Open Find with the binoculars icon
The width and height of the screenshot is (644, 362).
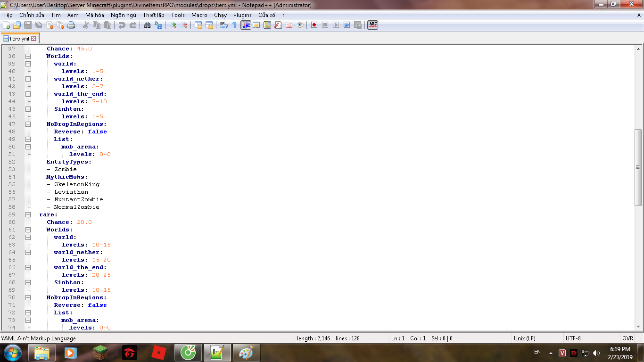148,25
